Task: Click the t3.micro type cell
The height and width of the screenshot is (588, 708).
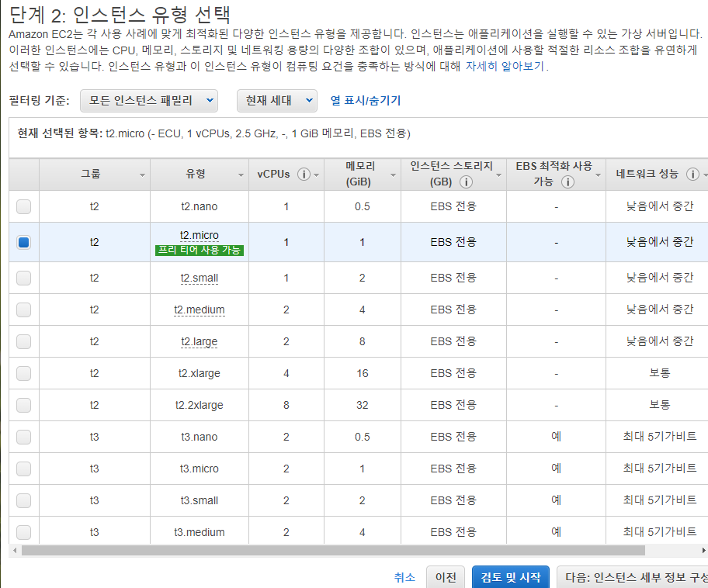Action: click(199, 469)
